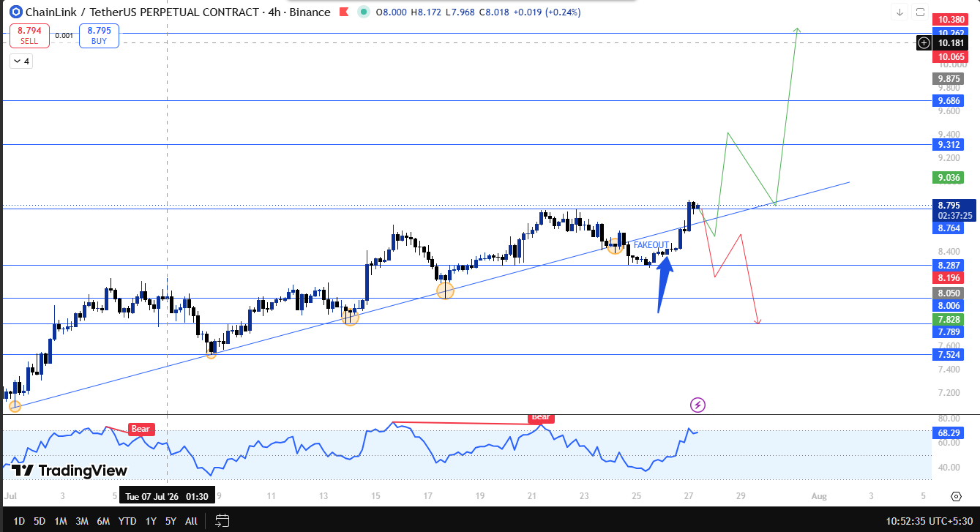Screen dimensions: 980x532
Task: Click the 40.00 label on the RSI scale
Action: pos(949,468)
